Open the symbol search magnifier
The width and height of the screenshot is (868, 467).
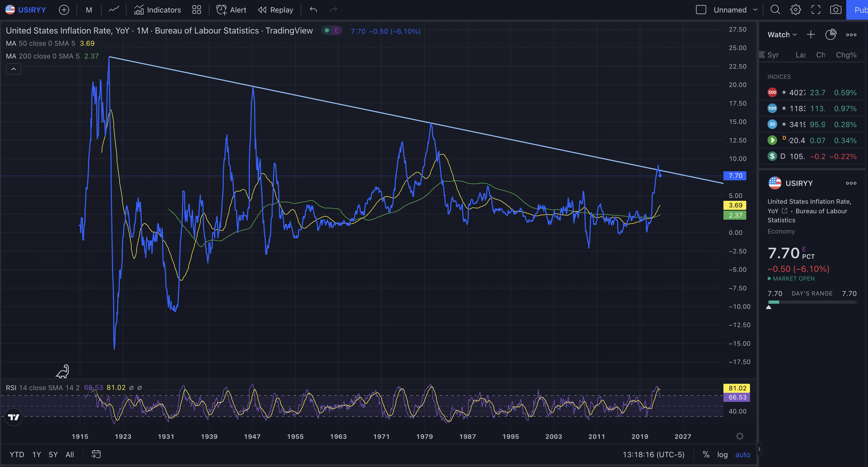775,10
